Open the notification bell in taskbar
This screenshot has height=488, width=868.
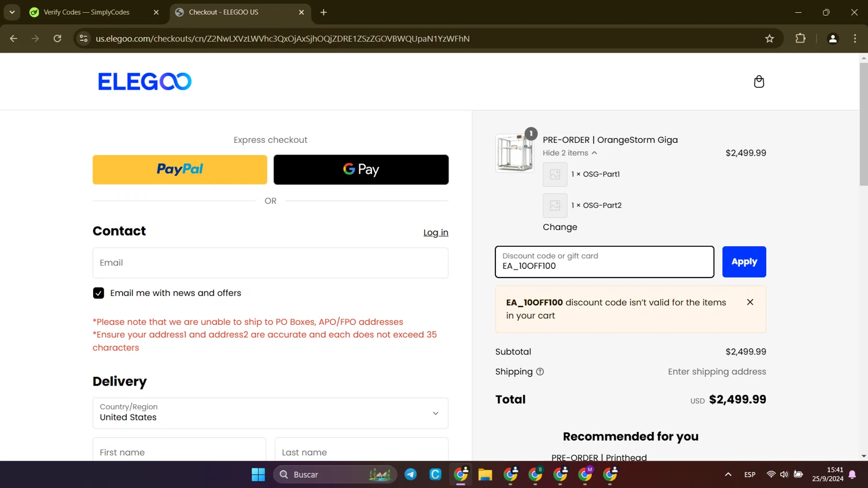tap(852, 475)
